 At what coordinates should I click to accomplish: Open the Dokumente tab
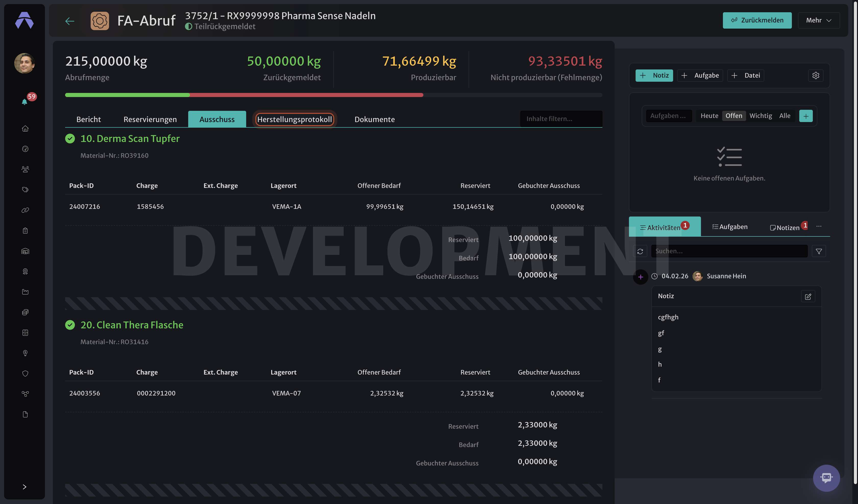point(375,119)
